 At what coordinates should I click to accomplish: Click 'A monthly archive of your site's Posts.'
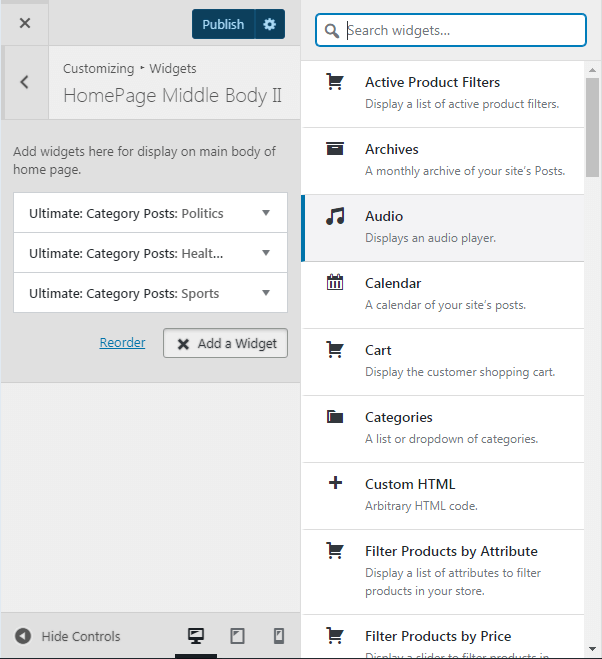click(465, 171)
